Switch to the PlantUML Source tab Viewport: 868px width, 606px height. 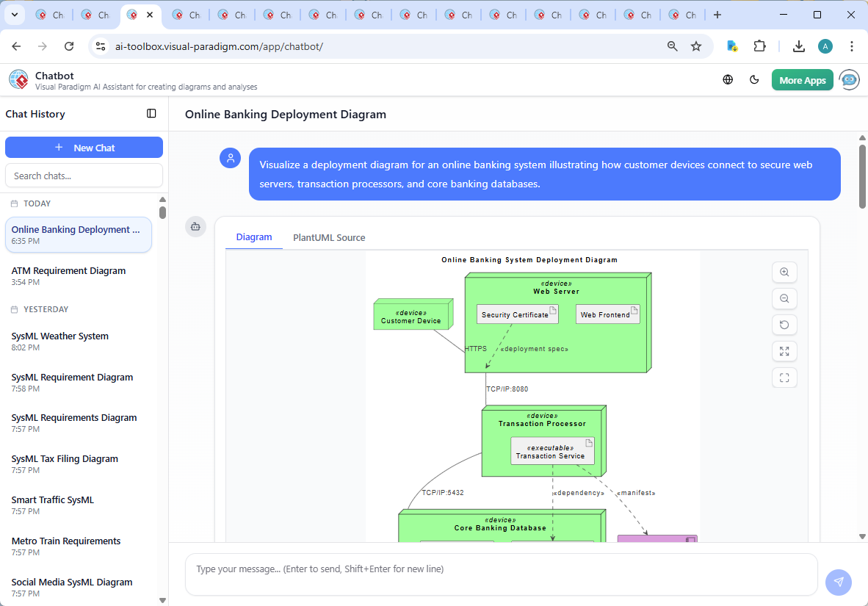tap(328, 237)
